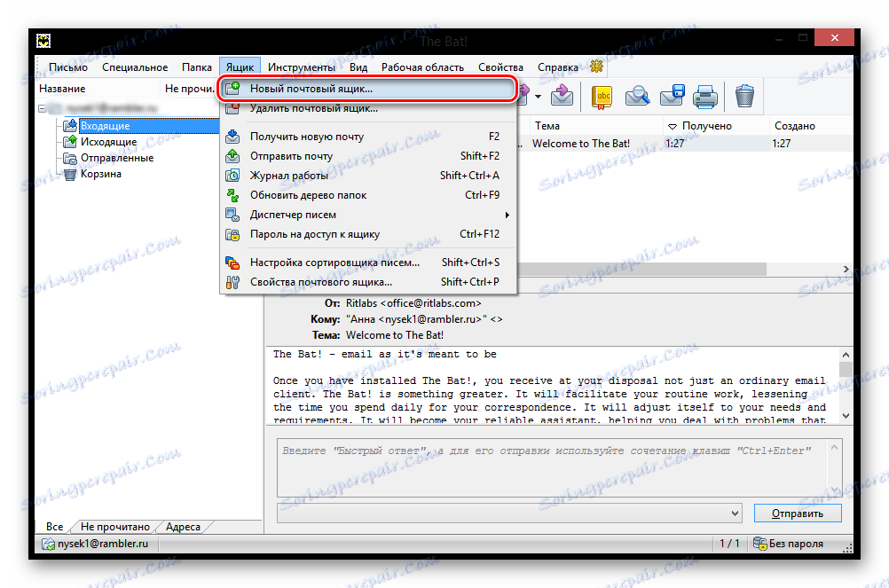Choose Пароль на доступ к ящику
Viewport: 889px width, 588px height.
[x=368, y=234]
